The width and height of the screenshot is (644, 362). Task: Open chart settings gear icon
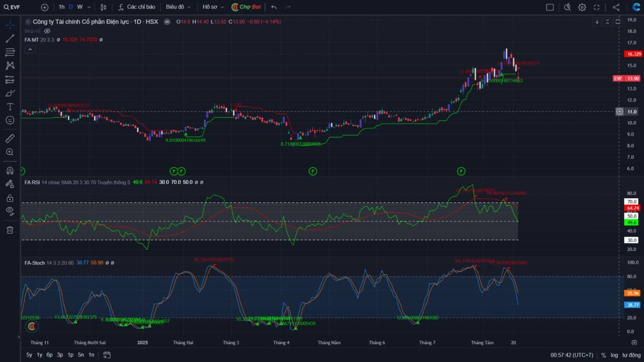[582, 7]
